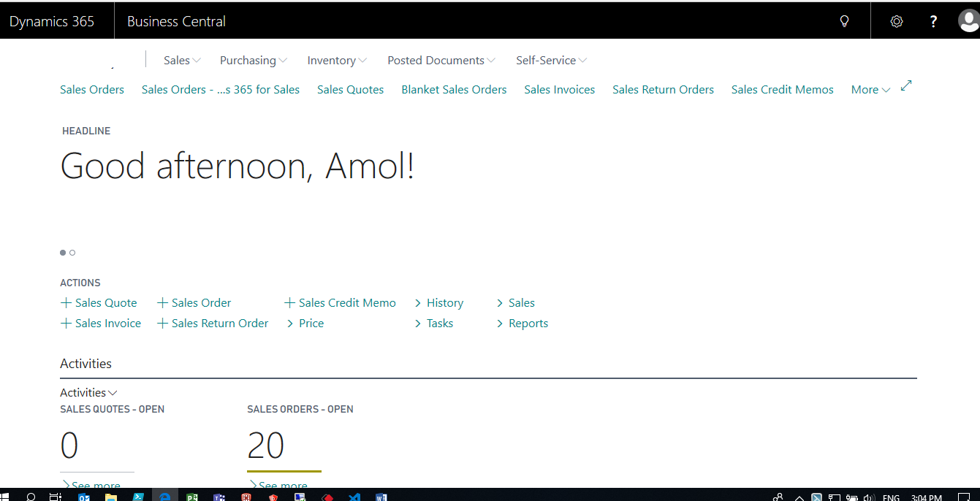Screen dimensions: 980x501
Task: Click the expand arrows icon beside More
Action: point(906,85)
